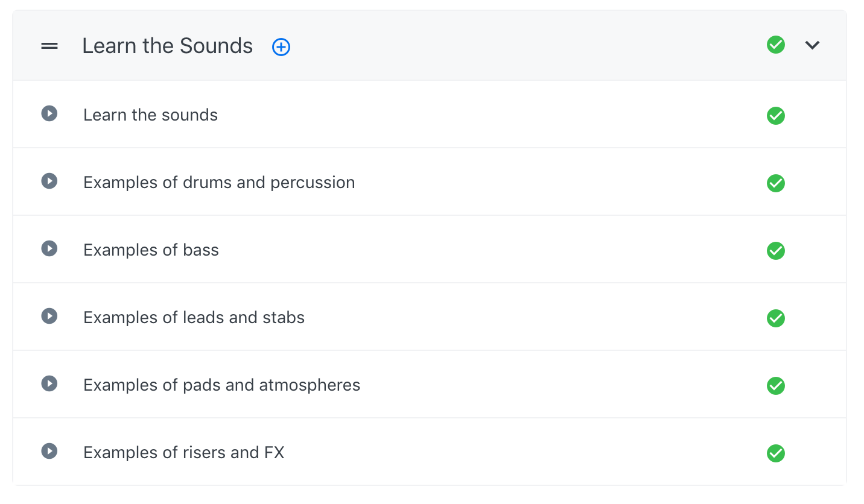Toggle completion check for 'Examples of bass'
The image size is (864, 504).
(776, 251)
